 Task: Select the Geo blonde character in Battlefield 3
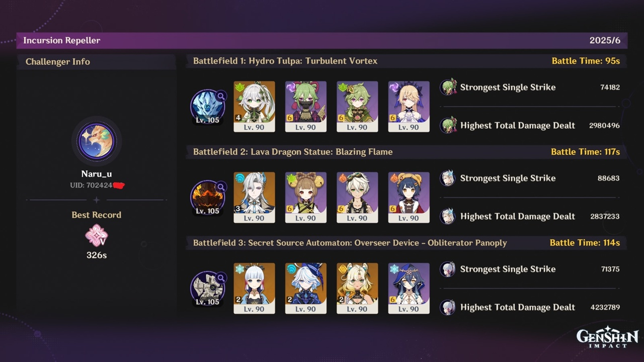pos(357,289)
